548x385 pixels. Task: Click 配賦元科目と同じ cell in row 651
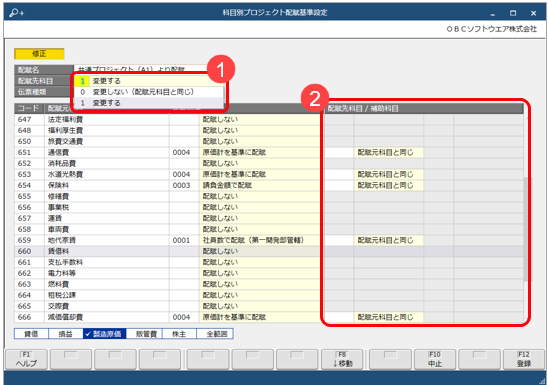coord(388,152)
